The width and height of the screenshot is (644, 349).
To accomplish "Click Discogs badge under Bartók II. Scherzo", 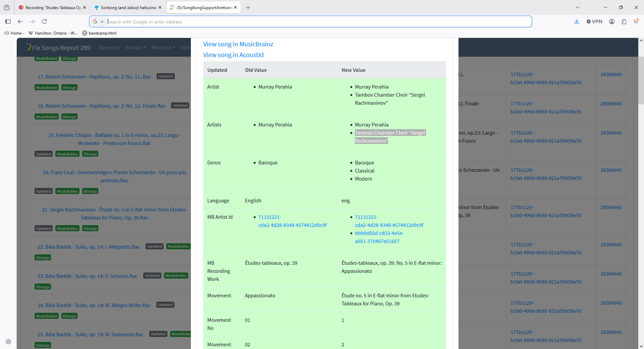I will coord(43,287).
